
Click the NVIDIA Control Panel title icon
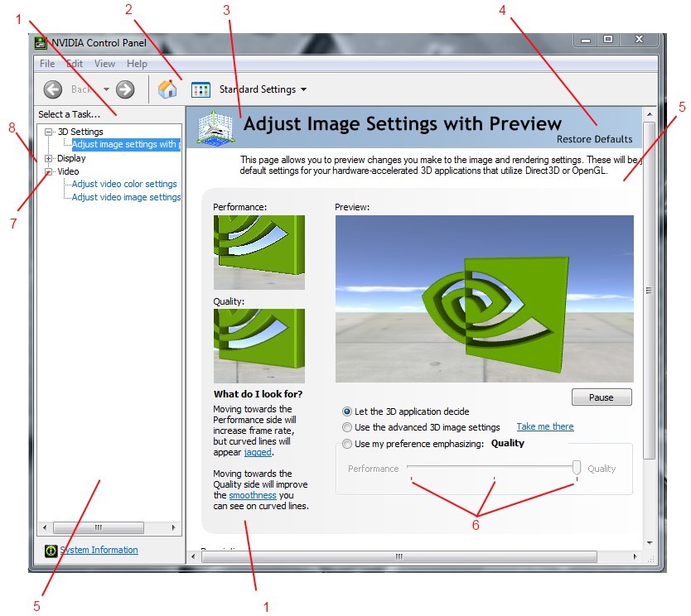(x=41, y=43)
